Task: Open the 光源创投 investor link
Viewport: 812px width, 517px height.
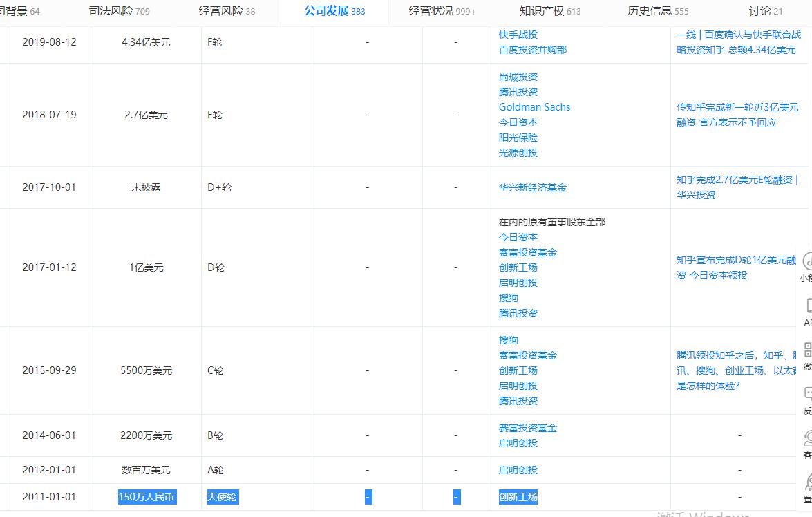Action: 518,153
